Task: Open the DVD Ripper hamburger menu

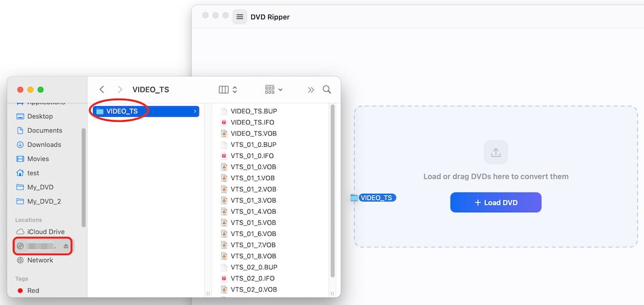Action: pyautogui.click(x=239, y=17)
